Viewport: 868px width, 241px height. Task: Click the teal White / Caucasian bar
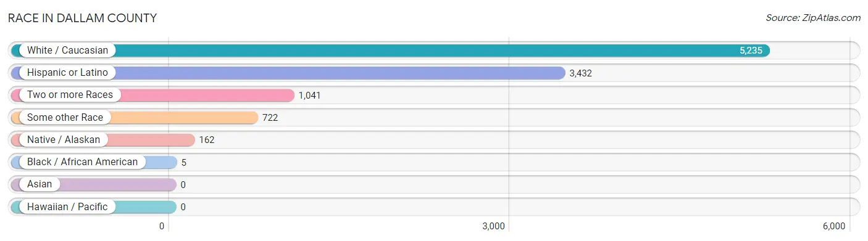[x=390, y=51]
